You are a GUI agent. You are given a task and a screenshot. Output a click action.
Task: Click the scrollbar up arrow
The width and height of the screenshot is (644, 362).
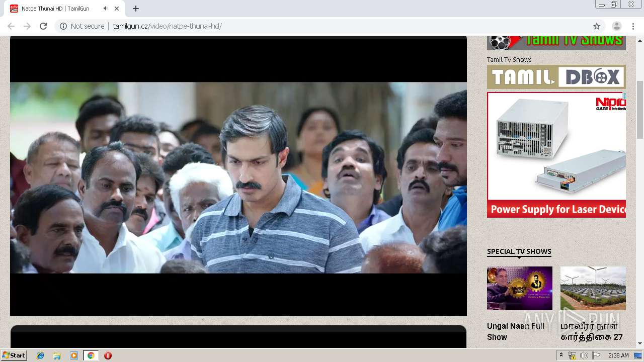click(x=640, y=40)
